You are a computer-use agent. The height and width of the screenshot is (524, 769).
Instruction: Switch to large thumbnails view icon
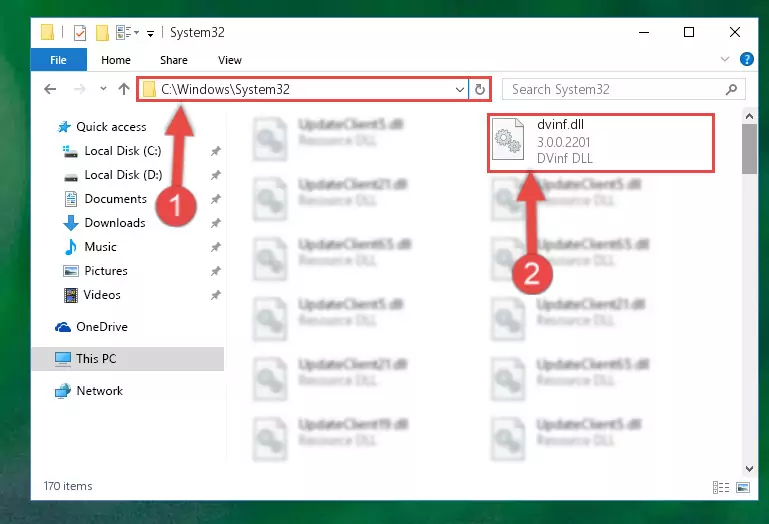(743, 487)
